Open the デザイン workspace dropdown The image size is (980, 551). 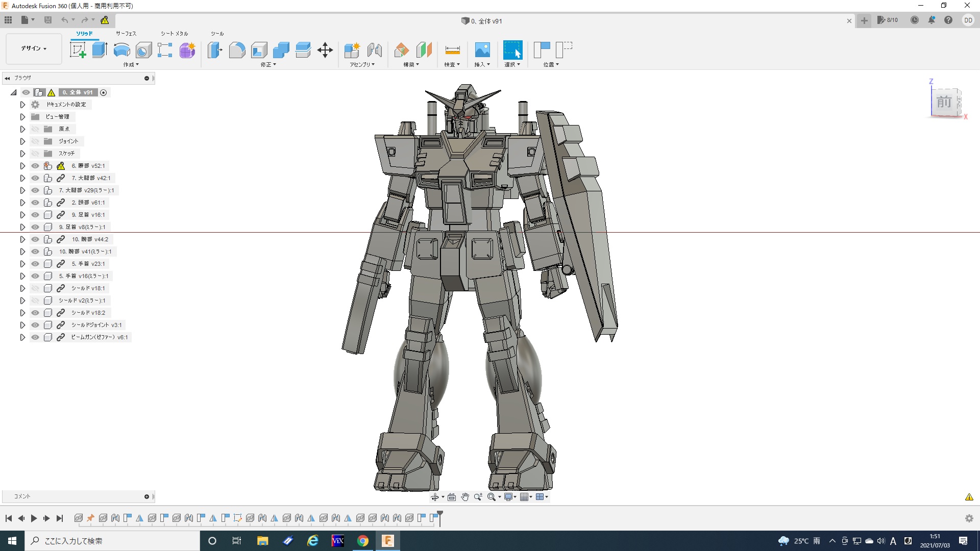coord(34,48)
